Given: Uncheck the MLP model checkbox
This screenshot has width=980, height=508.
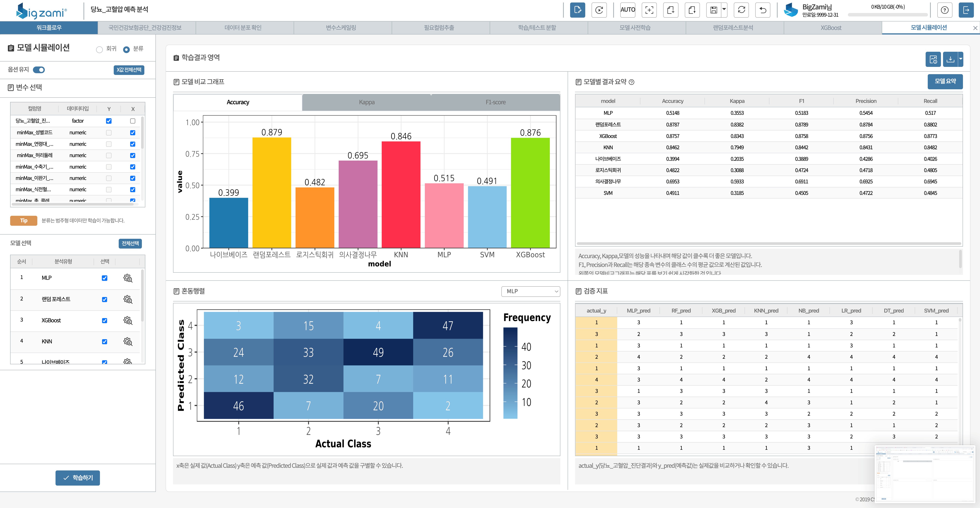Looking at the screenshot, I should pos(105,278).
